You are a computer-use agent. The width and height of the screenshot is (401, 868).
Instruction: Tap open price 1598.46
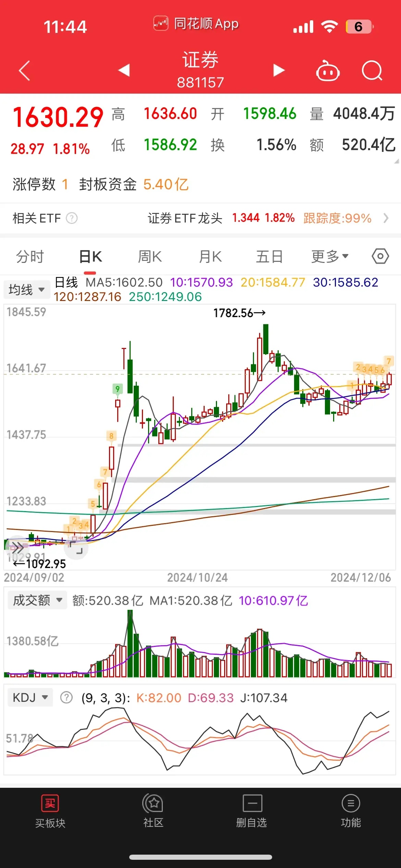click(x=270, y=114)
